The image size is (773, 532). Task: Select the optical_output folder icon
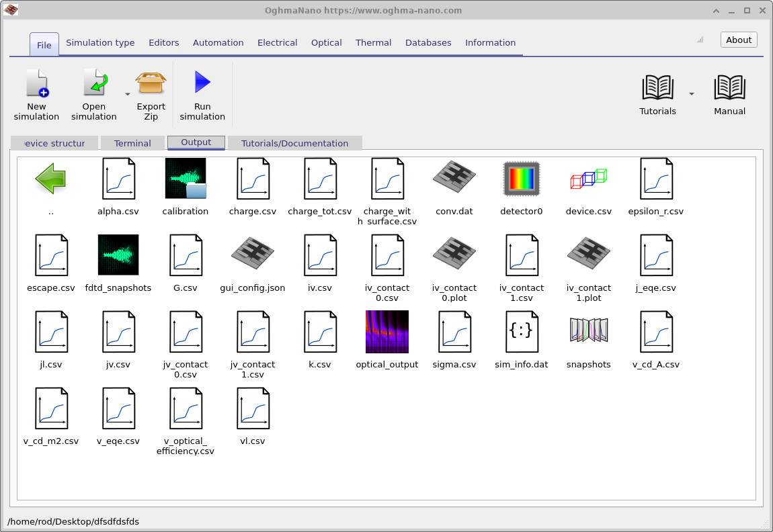point(387,332)
